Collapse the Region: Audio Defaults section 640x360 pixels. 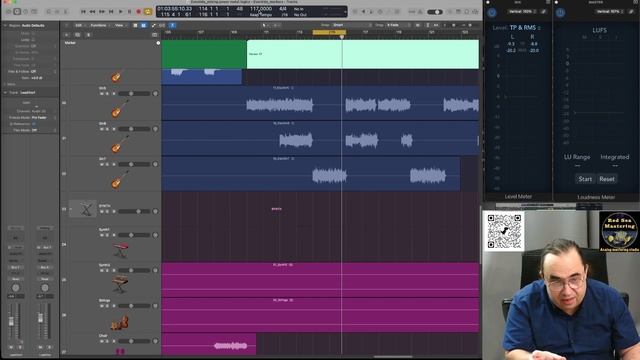(x=5, y=25)
